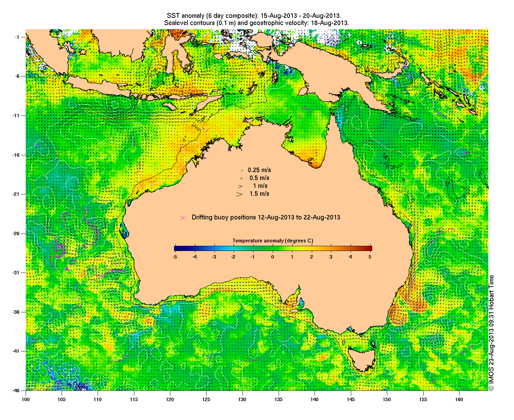This screenshot has height=420, width=514.
Task: Click the 1 m/s velocity legend arrow
Action: coord(241,186)
